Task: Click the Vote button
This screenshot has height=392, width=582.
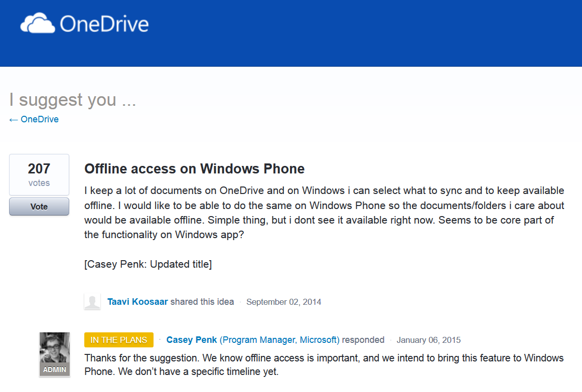Action: [x=39, y=207]
